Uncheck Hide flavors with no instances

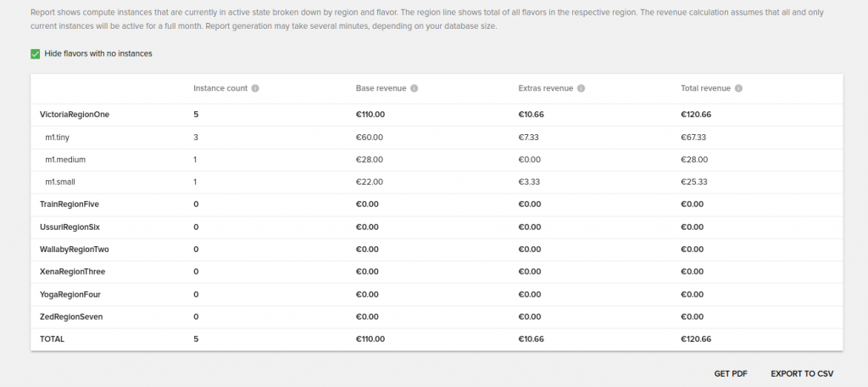pos(36,53)
